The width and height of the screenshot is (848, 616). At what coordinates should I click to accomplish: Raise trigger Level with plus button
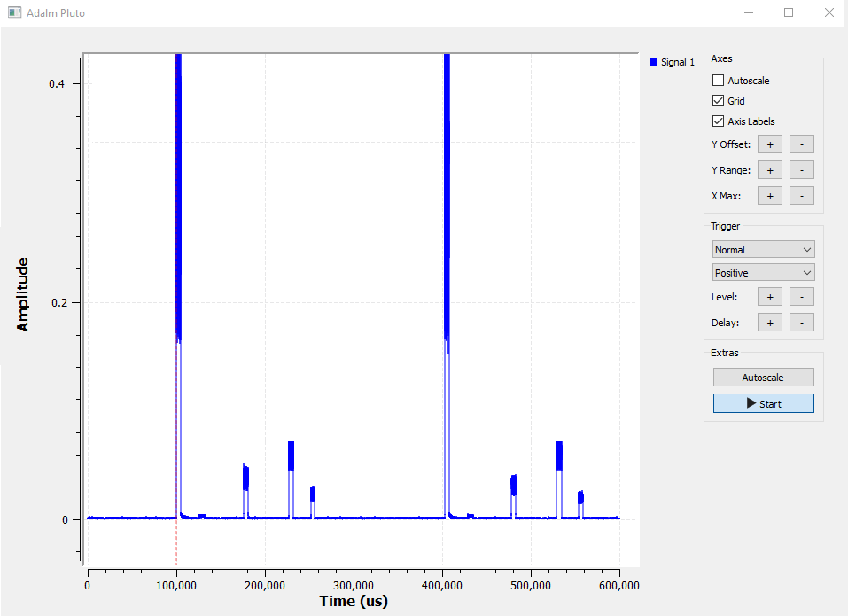[769, 297]
